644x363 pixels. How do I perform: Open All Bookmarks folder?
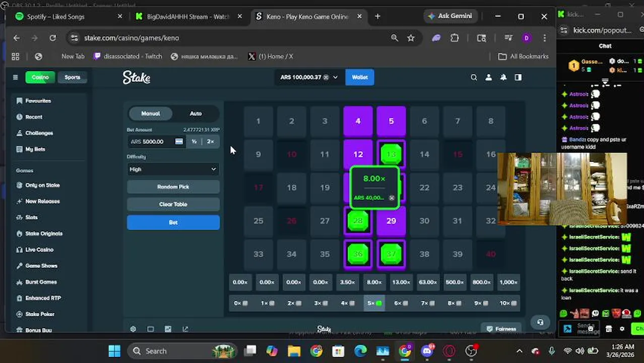tap(523, 56)
